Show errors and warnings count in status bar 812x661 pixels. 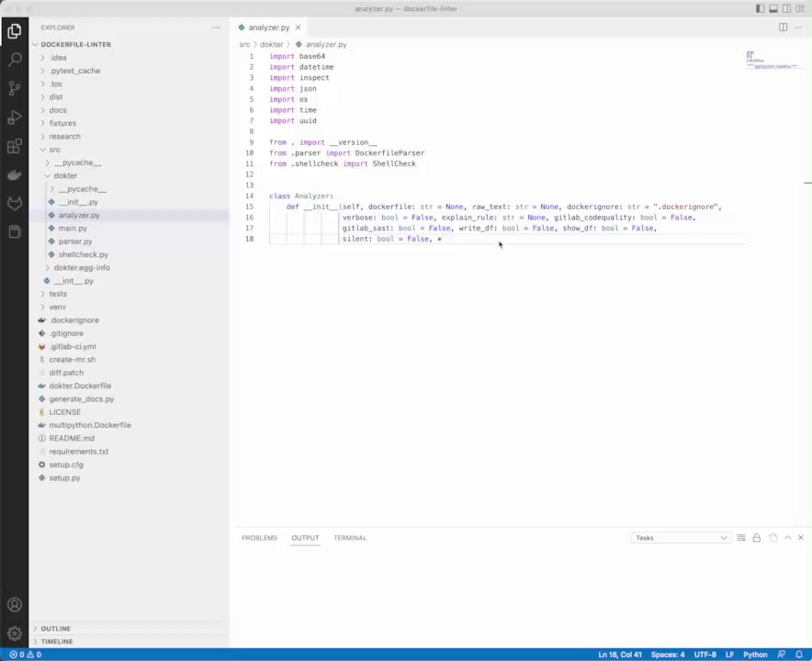[x=26, y=655]
